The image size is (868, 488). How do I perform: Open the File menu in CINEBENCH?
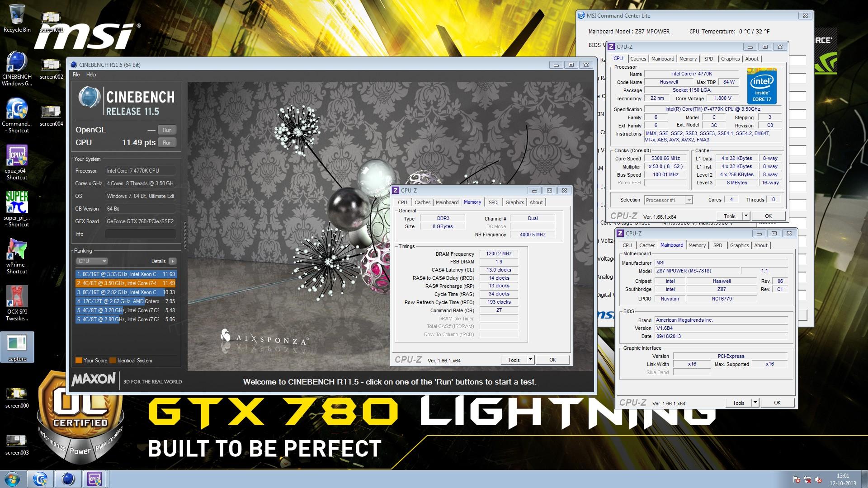pyautogui.click(x=76, y=75)
